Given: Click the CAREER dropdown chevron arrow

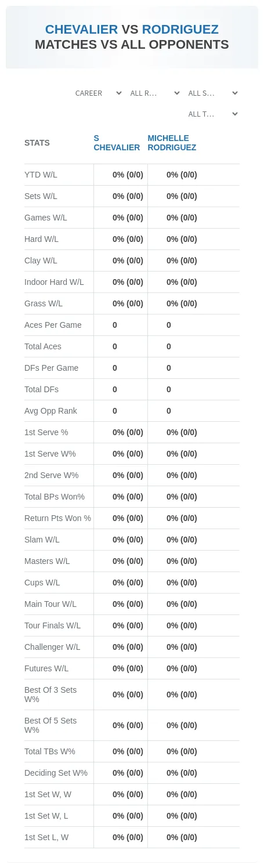Looking at the screenshot, I should click(119, 93).
